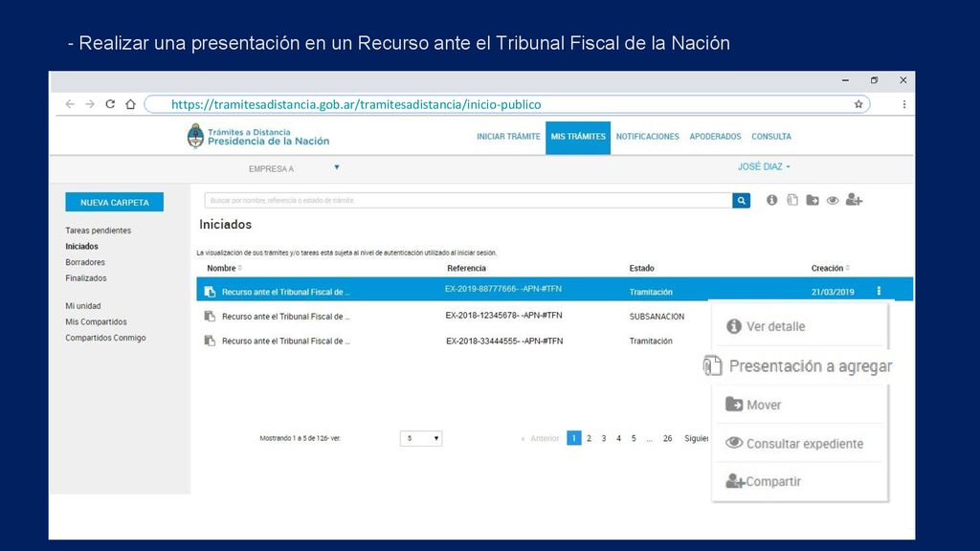Click document icon of EX-2018-12345678 row
The width and height of the screenshot is (980, 551).
coord(210,317)
